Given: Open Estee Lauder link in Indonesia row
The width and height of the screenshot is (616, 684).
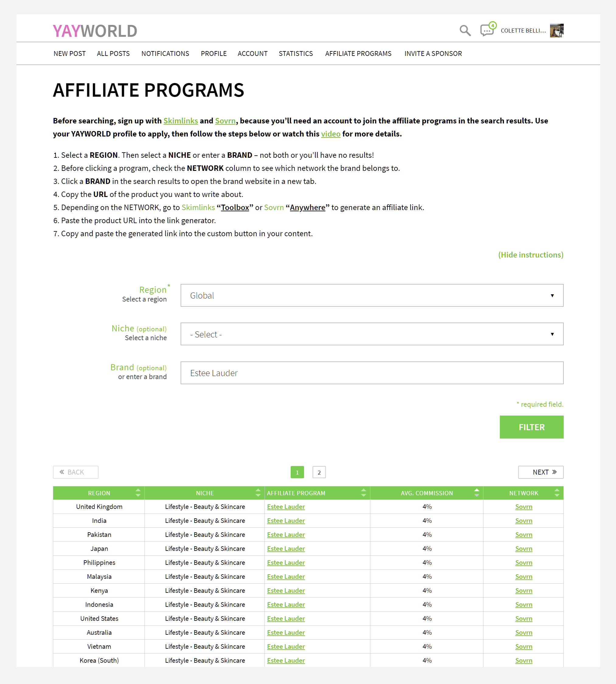Looking at the screenshot, I should point(286,604).
